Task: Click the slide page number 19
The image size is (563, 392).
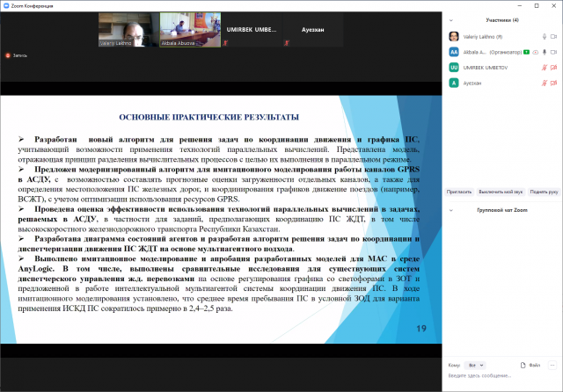Action: (421, 329)
